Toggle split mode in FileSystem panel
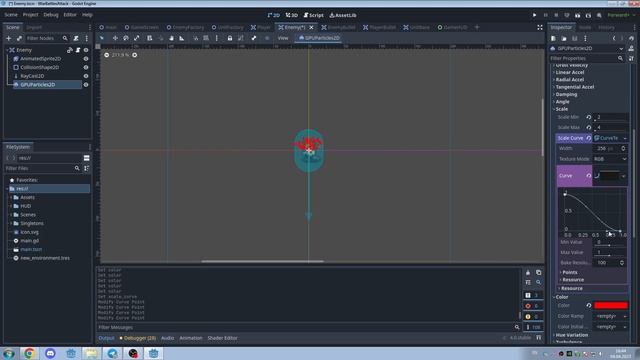This screenshot has height=360, width=640. (x=87, y=158)
